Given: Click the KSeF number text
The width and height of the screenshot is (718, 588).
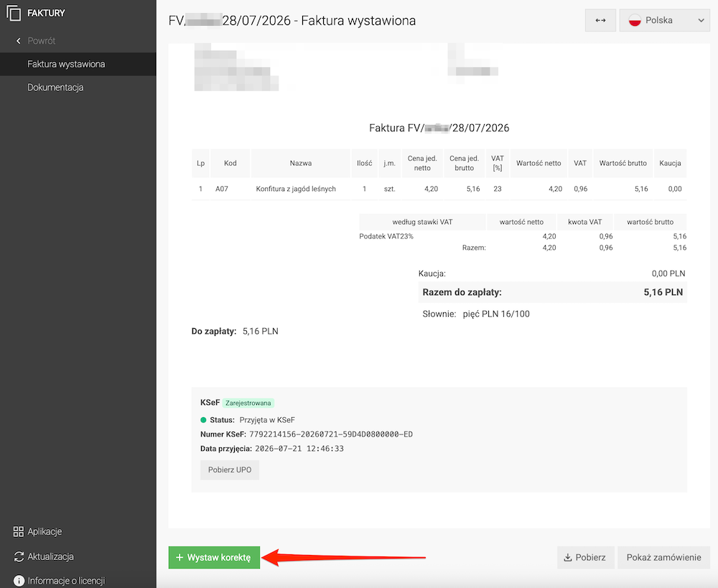Looking at the screenshot, I should pyautogui.click(x=330, y=434).
